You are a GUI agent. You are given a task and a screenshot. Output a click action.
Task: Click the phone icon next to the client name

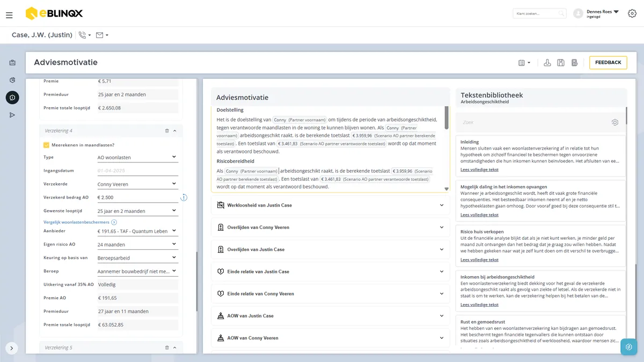click(82, 35)
